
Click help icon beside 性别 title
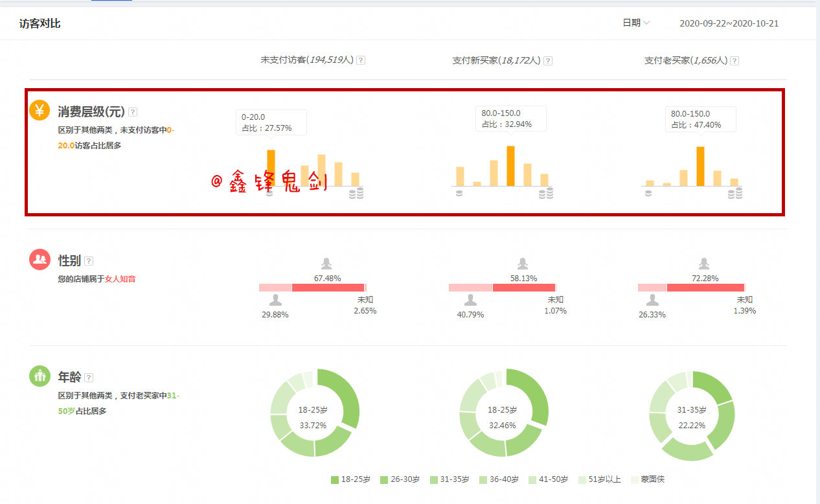tap(89, 261)
